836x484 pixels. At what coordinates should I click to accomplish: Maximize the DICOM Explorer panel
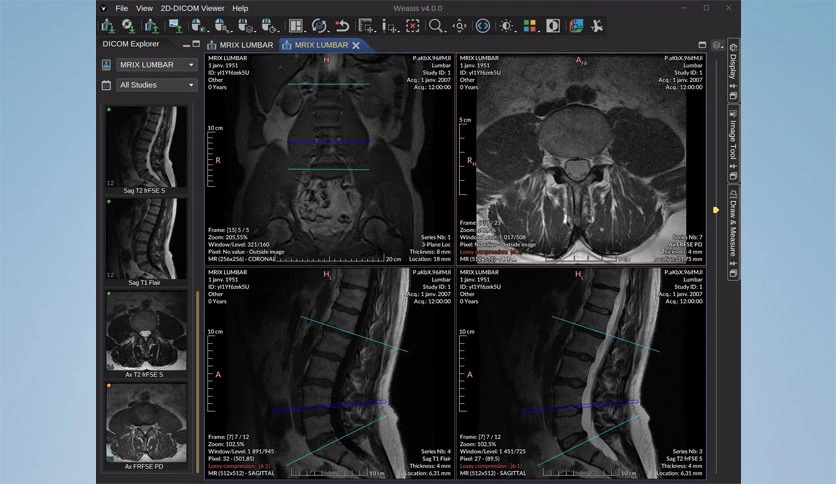196,44
